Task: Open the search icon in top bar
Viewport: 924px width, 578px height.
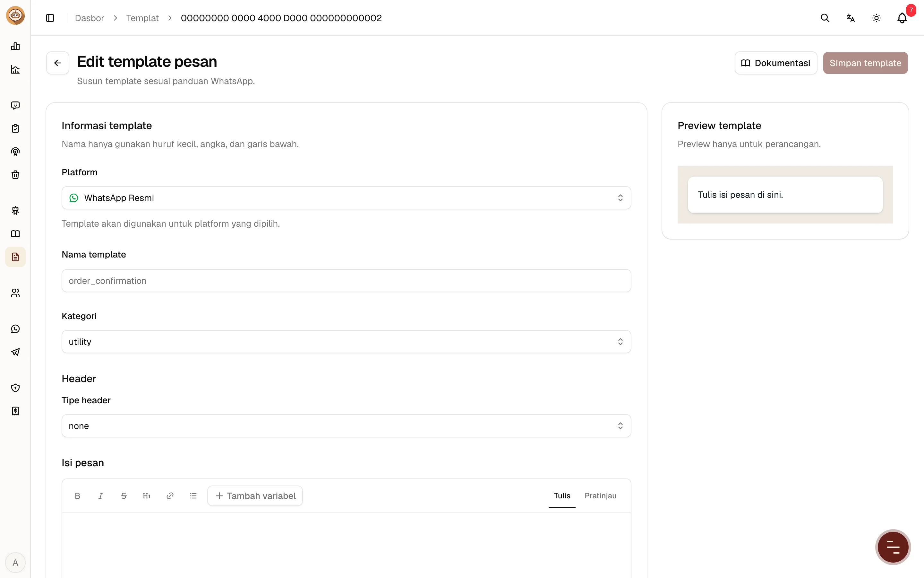Action: point(825,18)
